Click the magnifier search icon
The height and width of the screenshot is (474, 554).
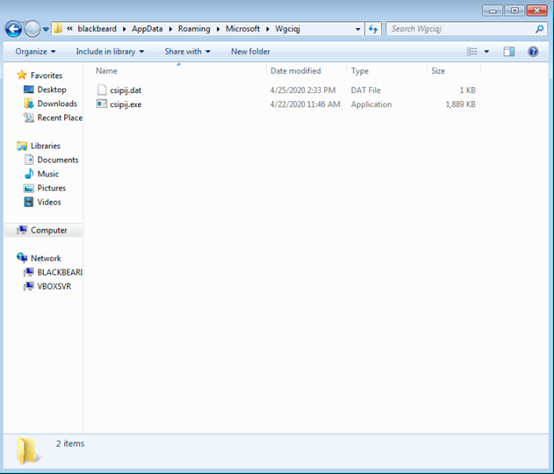click(539, 29)
